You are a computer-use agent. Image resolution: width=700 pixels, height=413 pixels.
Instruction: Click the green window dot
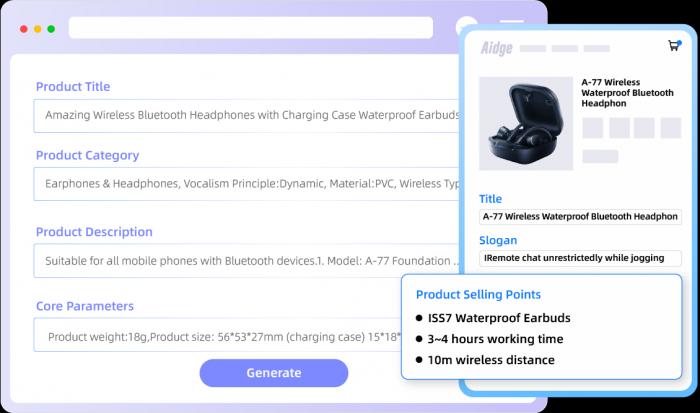pyautogui.click(x=51, y=29)
